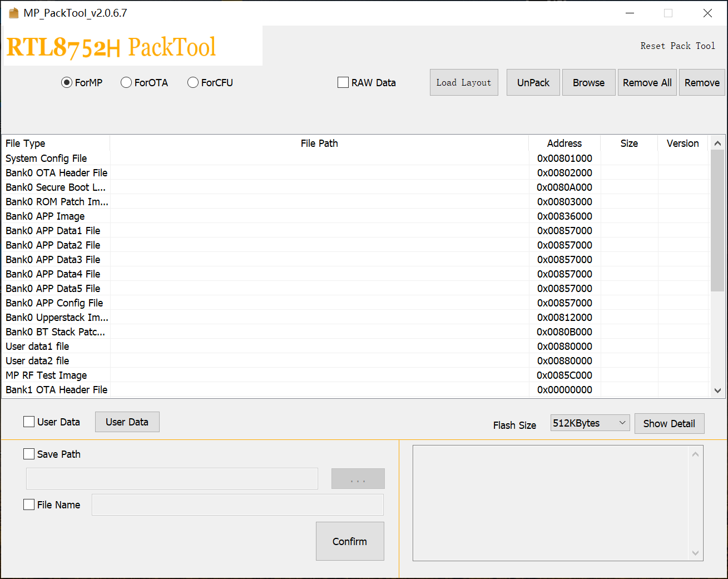Select the User data2 file row
Screen dimensions: 728x579
point(356,361)
